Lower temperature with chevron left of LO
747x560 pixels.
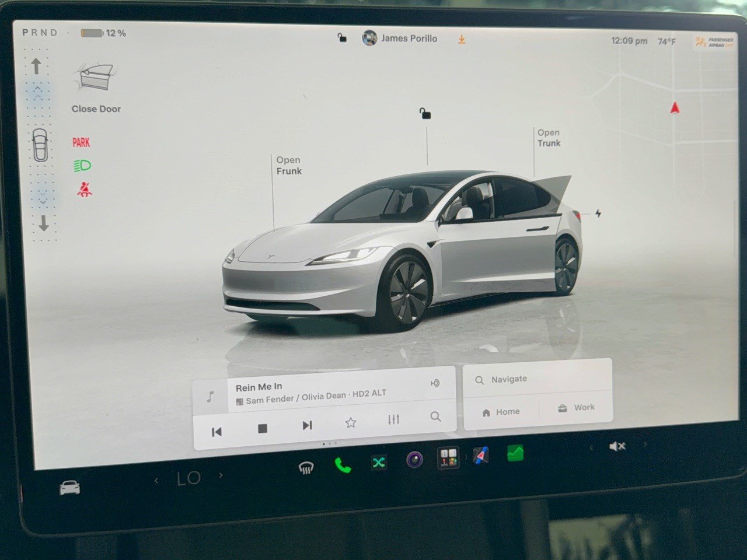pyautogui.click(x=156, y=481)
